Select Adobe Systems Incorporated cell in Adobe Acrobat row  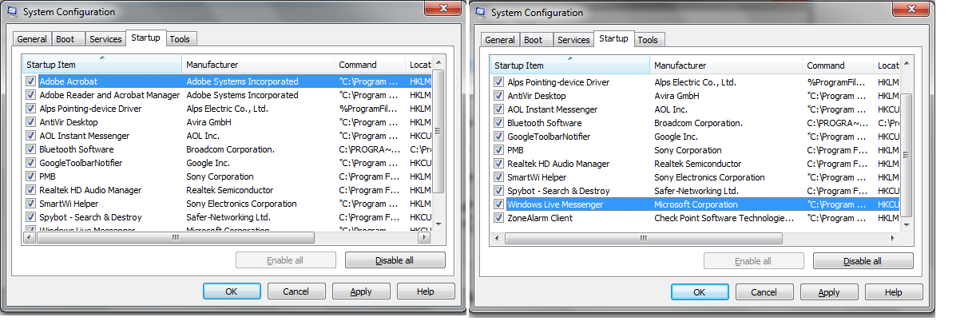[242, 81]
